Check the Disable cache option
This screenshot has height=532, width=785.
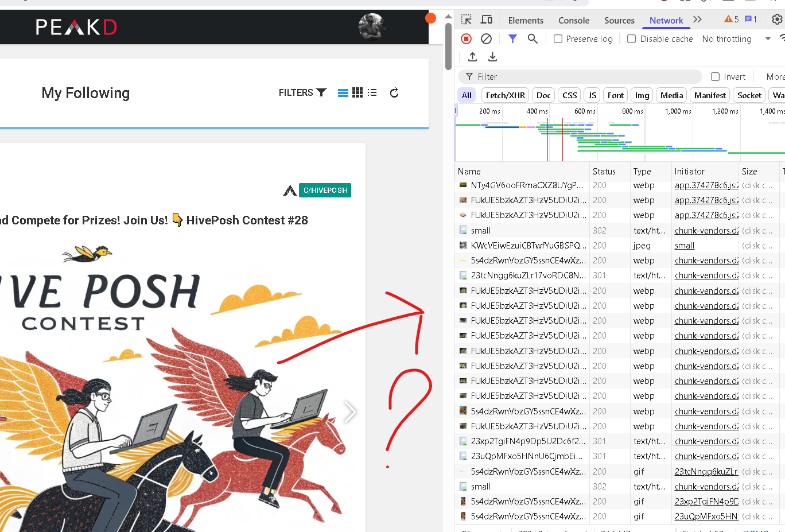click(631, 38)
